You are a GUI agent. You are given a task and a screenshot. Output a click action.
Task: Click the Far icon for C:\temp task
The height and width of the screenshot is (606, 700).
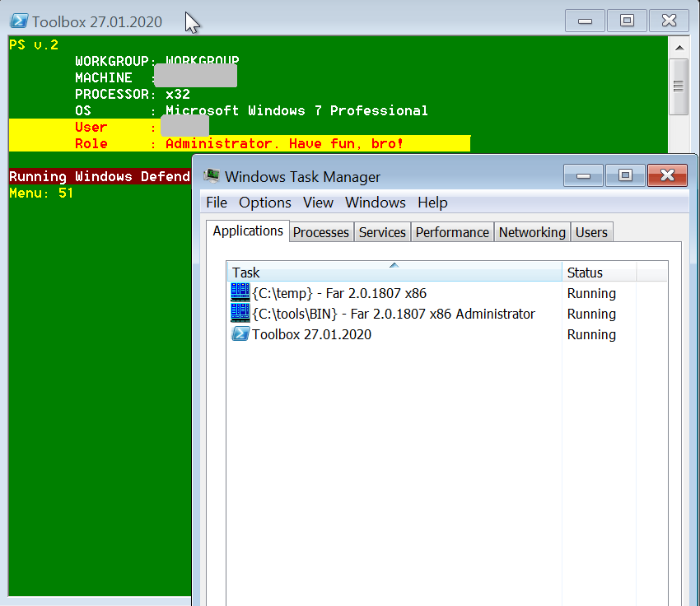click(240, 292)
